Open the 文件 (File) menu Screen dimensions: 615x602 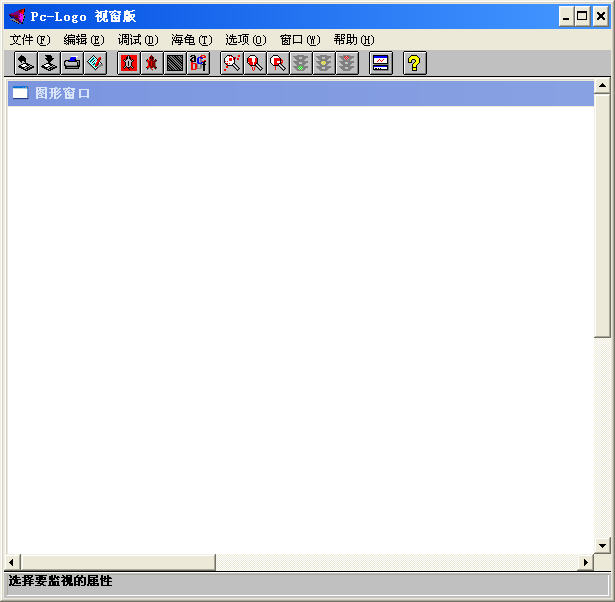[29, 40]
